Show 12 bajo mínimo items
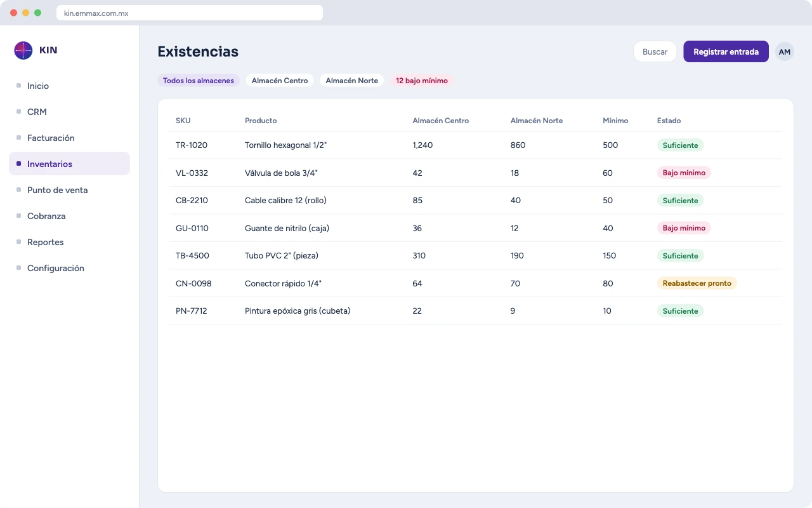The width and height of the screenshot is (812, 508). click(422, 81)
